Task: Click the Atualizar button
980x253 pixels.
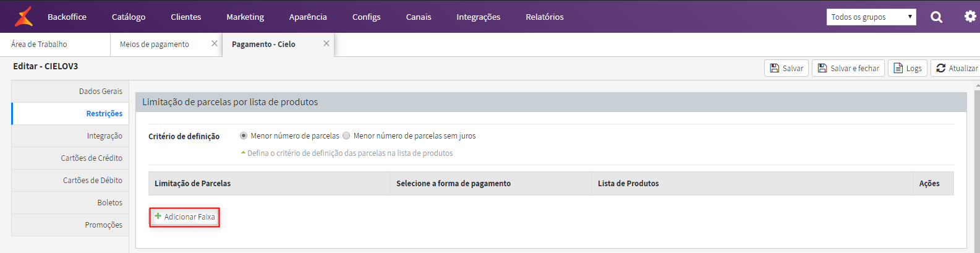Action: [x=956, y=68]
